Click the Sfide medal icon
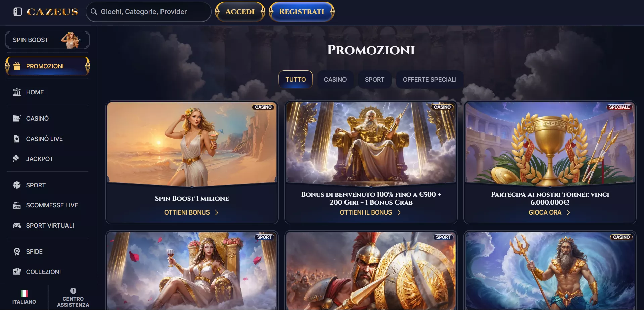The height and width of the screenshot is (310, 644). [x=17, y=251]
